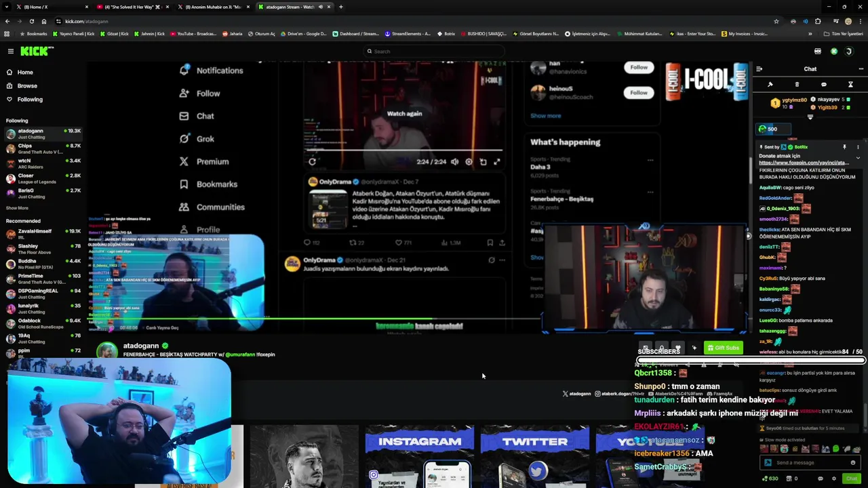Collapse the chat panel with arrow icon
The image size is (868, 488).
tap(759, 68)
